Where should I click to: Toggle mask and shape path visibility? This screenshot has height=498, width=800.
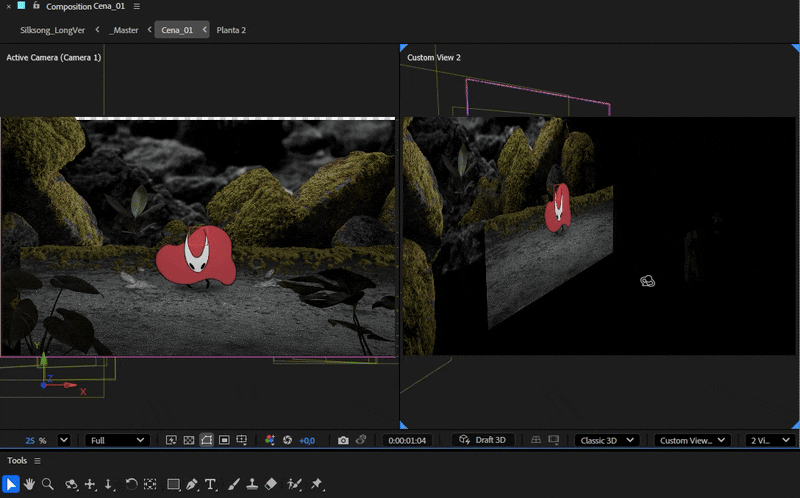[x=207, y=440]
